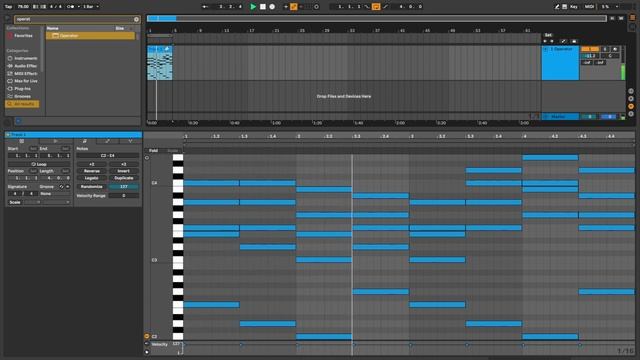Toggle the Fold button in piano roll

click(x=153, y=151)
